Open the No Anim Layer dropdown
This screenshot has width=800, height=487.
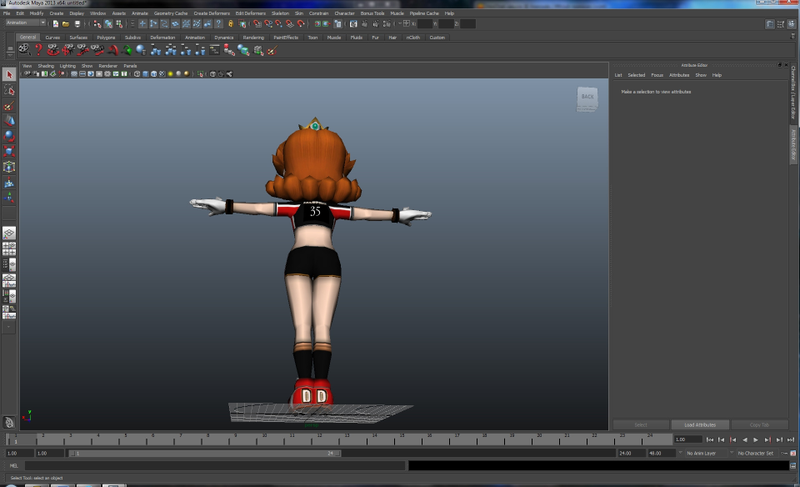pyautogui.click(x=705, y=453)
